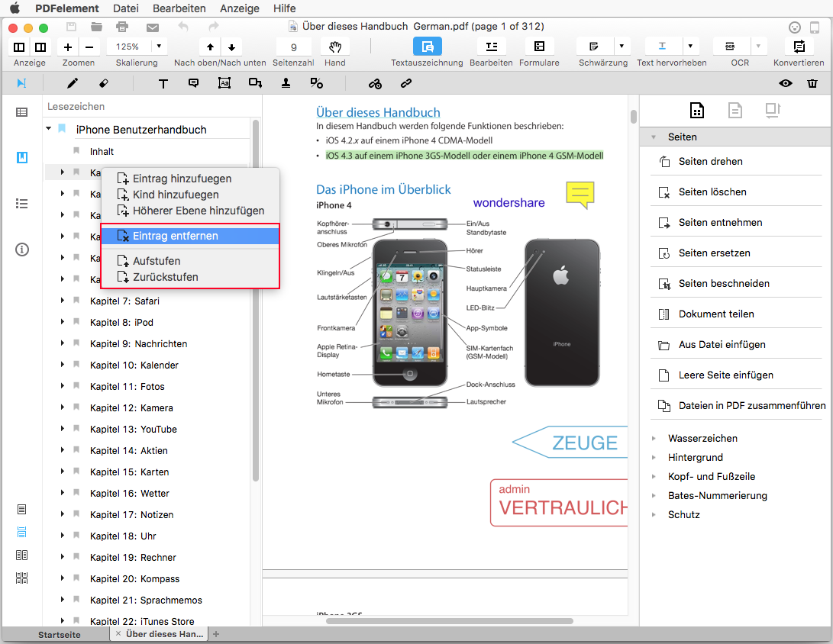Click Text hervorheben highlight tool
833x644 pixels.
(662, 47)
